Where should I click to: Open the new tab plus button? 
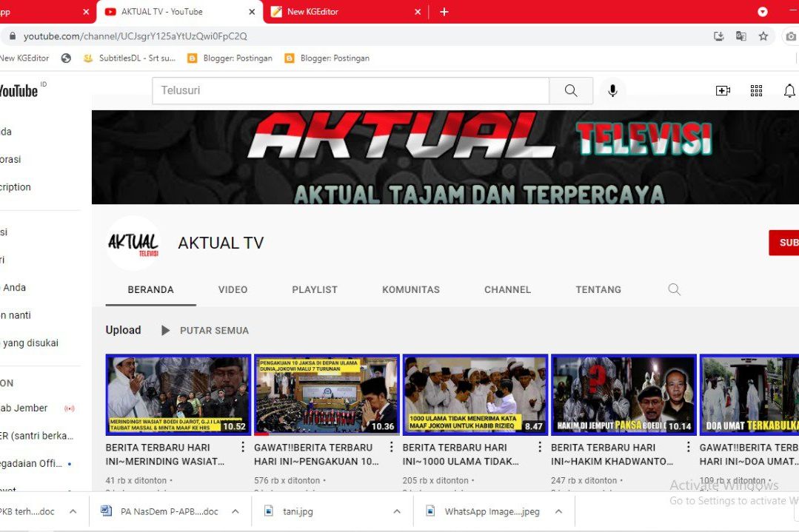pyautogui.click(x=444, y=12)
